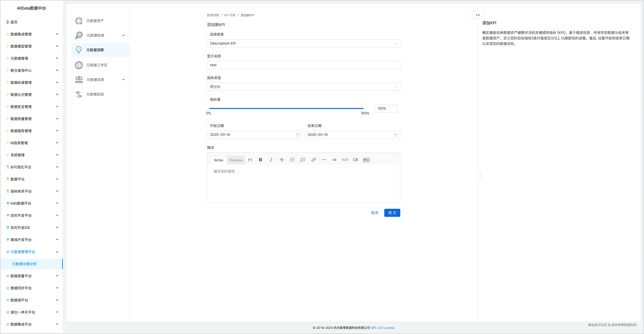Toggle the right panel collapse arrows
This screenshot has height=334, width=644.
pos(478,15)
